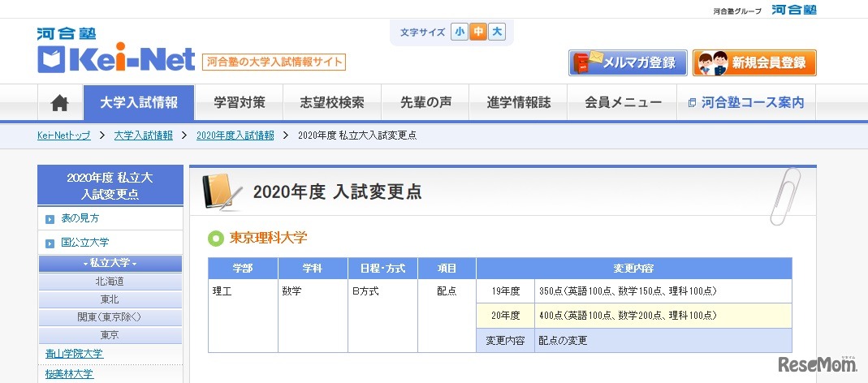
Task: Set text size to 中
Action: [477, 32]
